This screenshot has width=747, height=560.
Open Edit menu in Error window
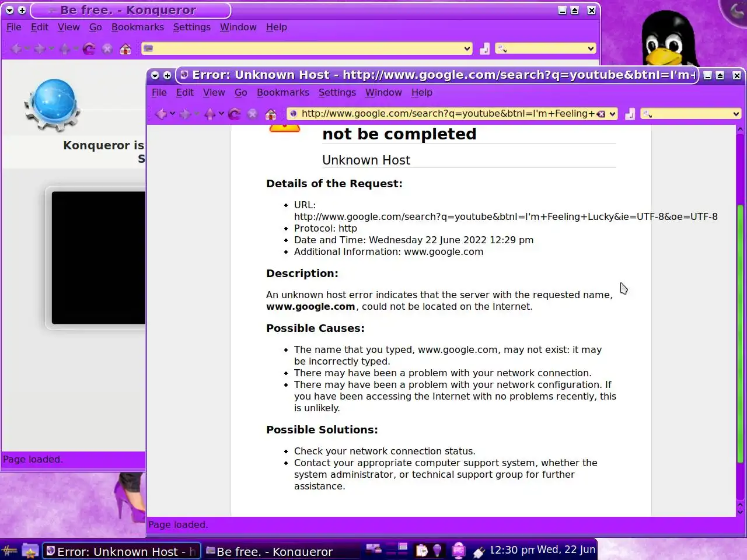pyautogui.click(x=184, y=92)
